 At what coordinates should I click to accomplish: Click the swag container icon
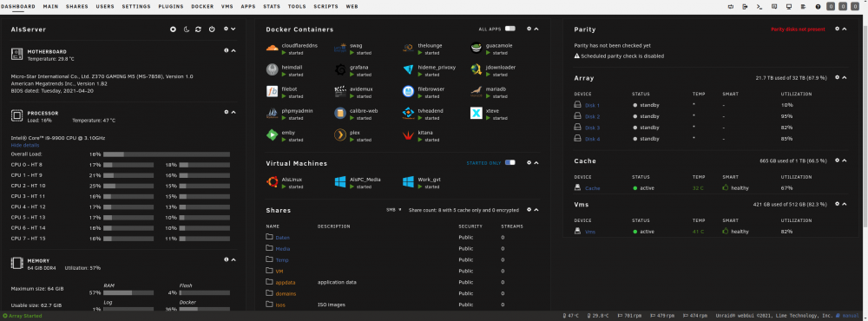(x=340, y=49)
